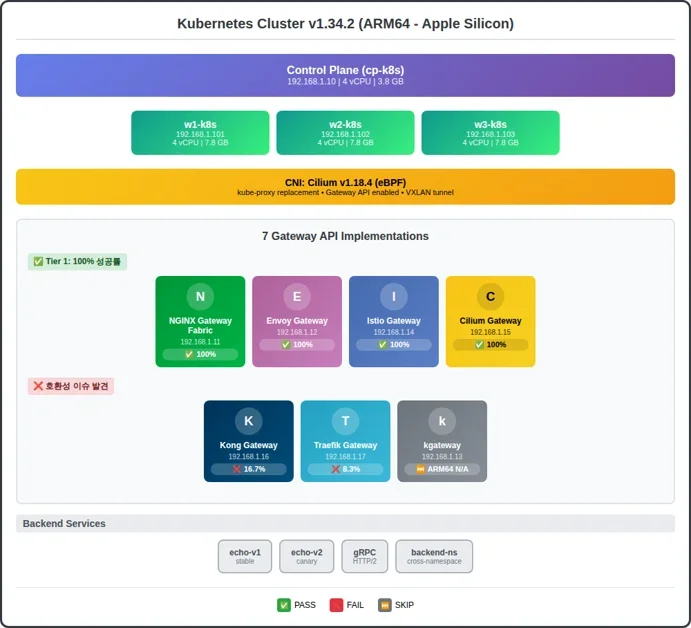
Task: Click the Cilium Gateway 'C' circle icon
Action: pos(490,297)
